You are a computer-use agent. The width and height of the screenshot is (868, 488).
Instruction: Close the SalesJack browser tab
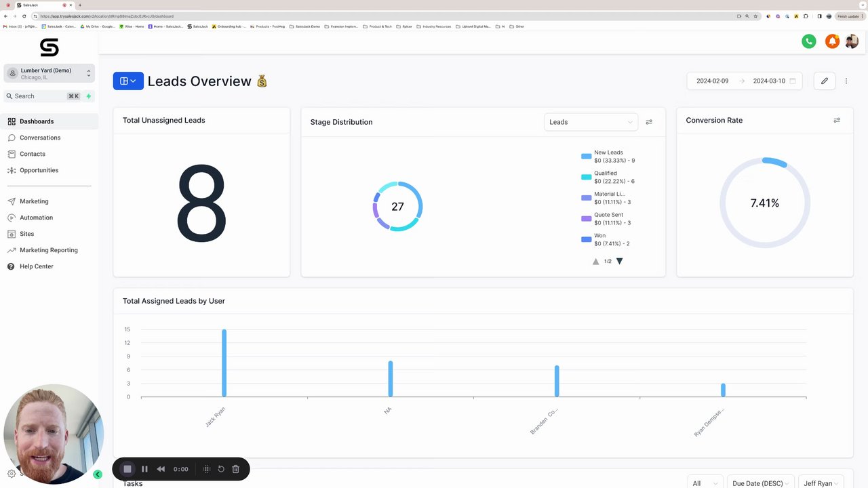72,5
